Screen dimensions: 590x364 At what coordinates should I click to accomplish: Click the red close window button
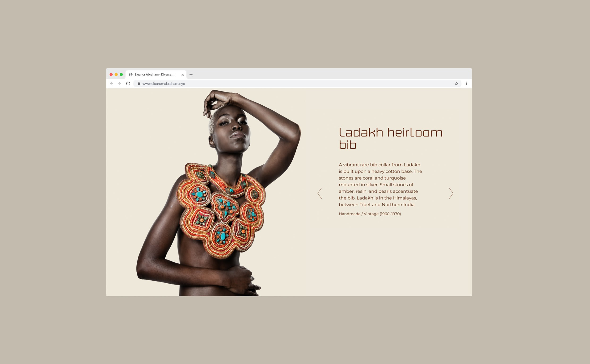click(111, 75)
